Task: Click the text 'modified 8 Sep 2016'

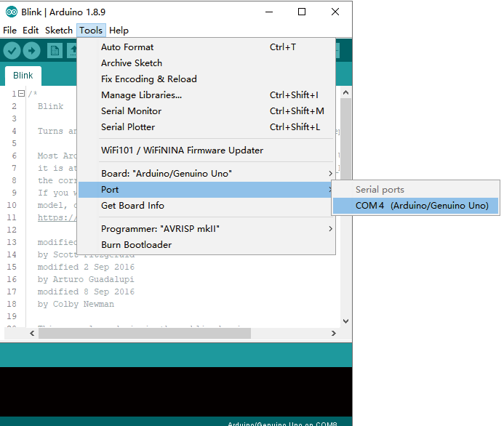Action: point(86,292)
